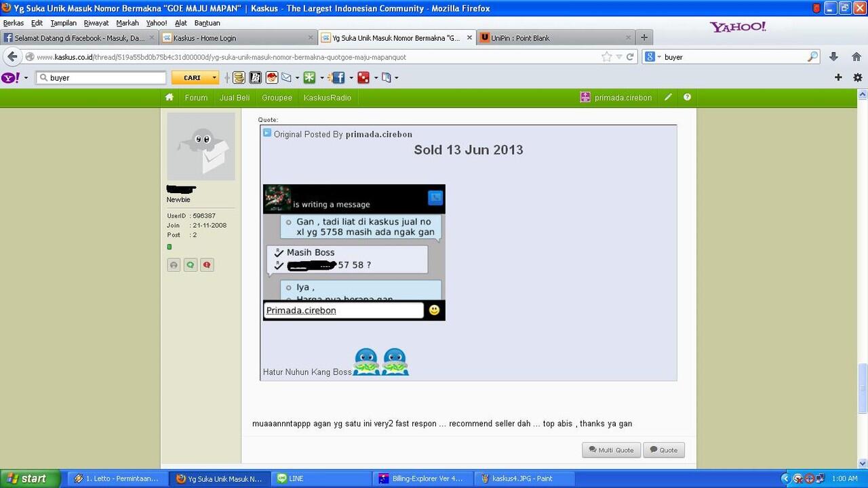
Task: Click the page vertical scrollbar thumb
Action: (x=863, y=388)
